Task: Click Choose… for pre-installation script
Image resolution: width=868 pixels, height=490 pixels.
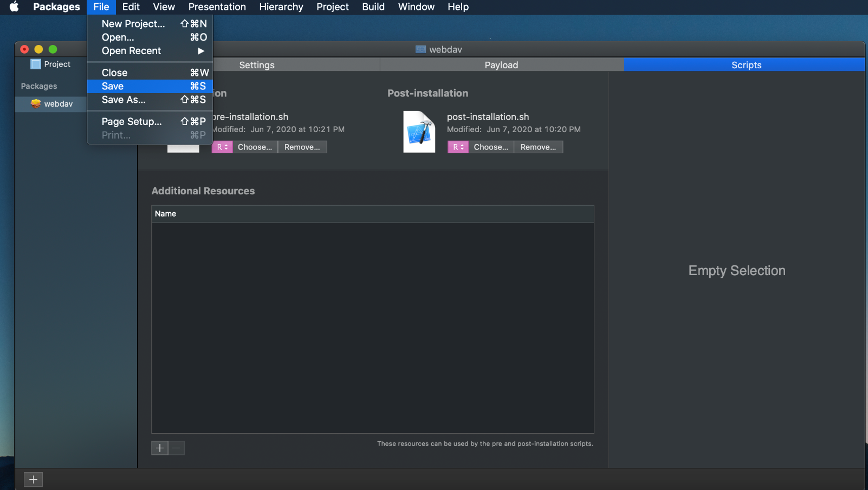Action: pyautogui.click(x=255, y=147)
